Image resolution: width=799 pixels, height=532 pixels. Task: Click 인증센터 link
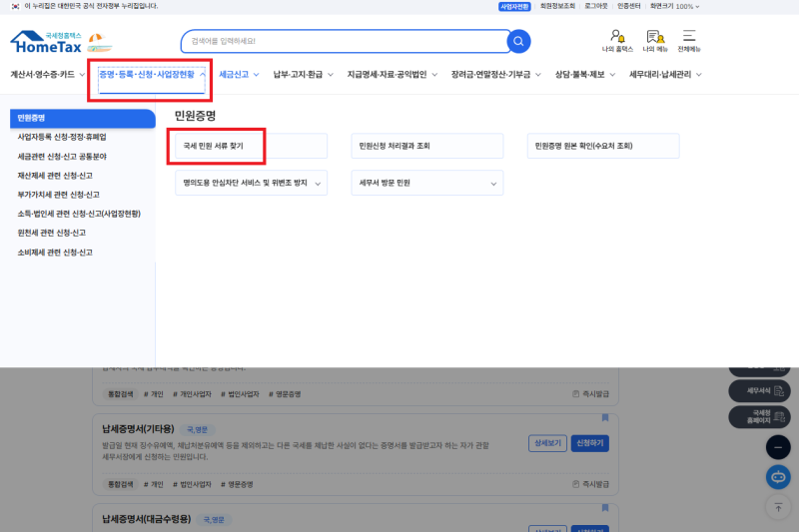pos(629,6)
